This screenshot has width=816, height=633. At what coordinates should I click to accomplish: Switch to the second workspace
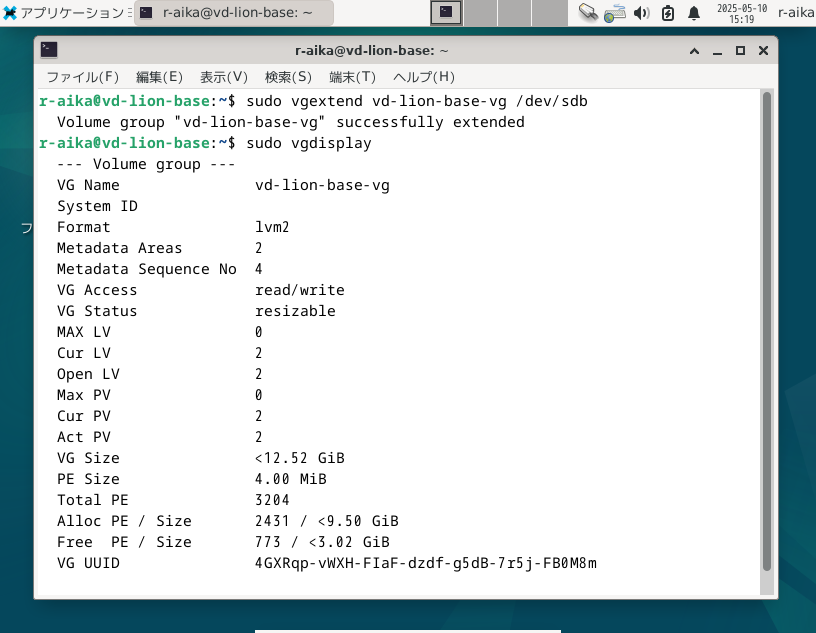pyautogui.click(x=480, y=12)
